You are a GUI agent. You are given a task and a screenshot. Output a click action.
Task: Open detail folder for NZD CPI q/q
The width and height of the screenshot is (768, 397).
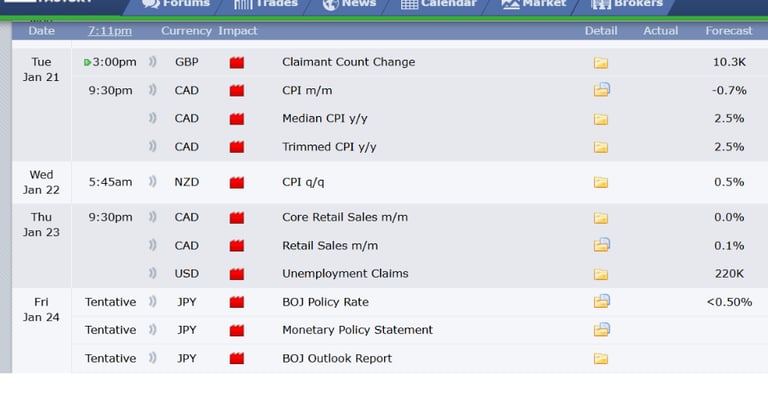601,183
